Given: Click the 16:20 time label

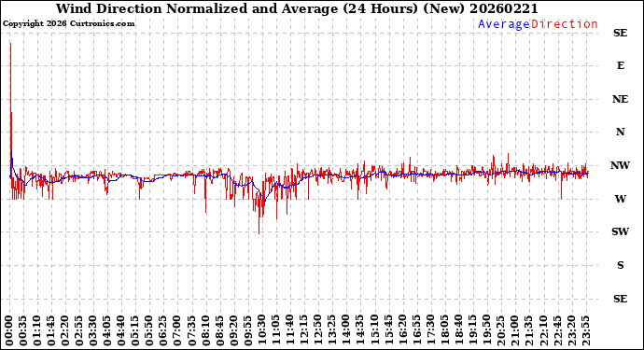Looking at the screenshot, I should point(402,331).
